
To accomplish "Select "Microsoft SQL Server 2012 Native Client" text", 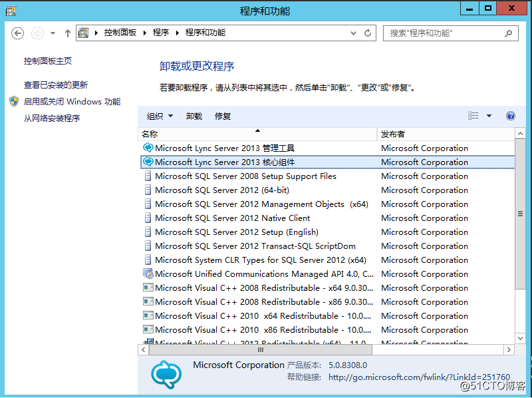I will point(232,218).
